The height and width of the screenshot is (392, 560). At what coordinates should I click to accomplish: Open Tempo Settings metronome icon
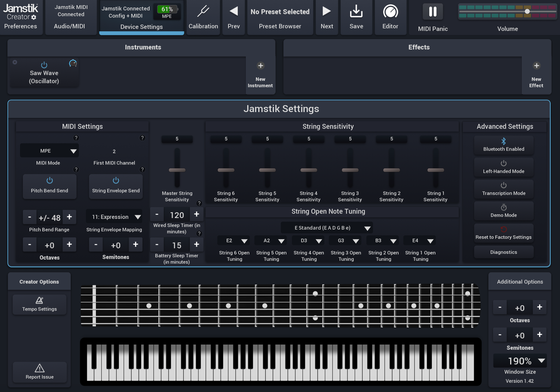39,301
